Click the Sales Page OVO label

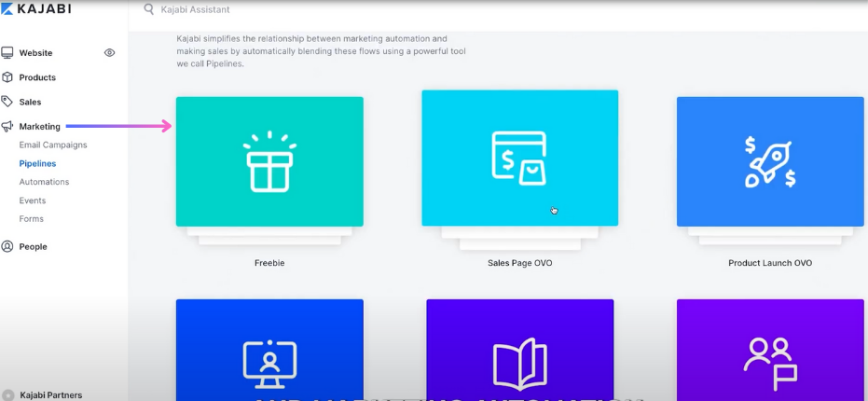coord(520,263)
